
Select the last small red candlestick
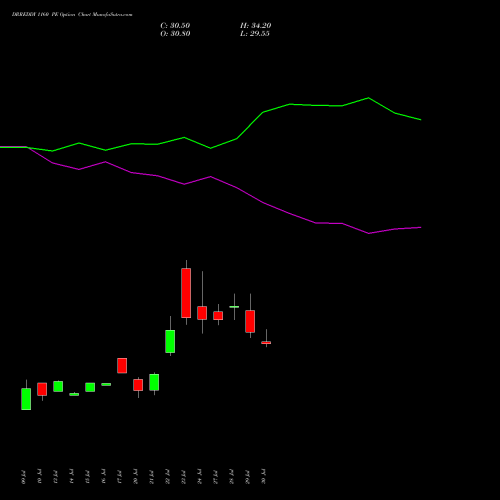coord(266,342)
